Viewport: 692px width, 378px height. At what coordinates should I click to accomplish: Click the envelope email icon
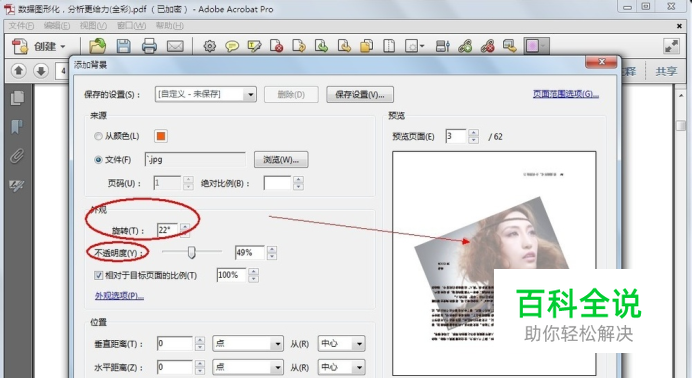click(175, 46)
